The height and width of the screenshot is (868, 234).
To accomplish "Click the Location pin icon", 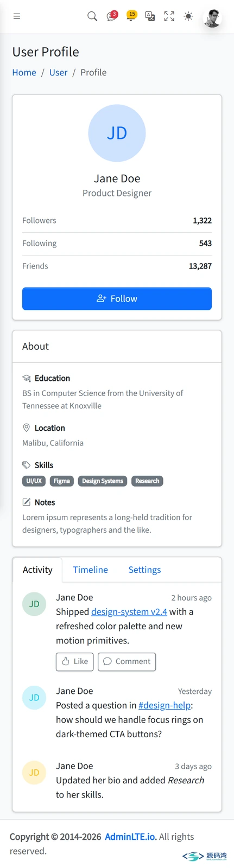I will [26, 428].
